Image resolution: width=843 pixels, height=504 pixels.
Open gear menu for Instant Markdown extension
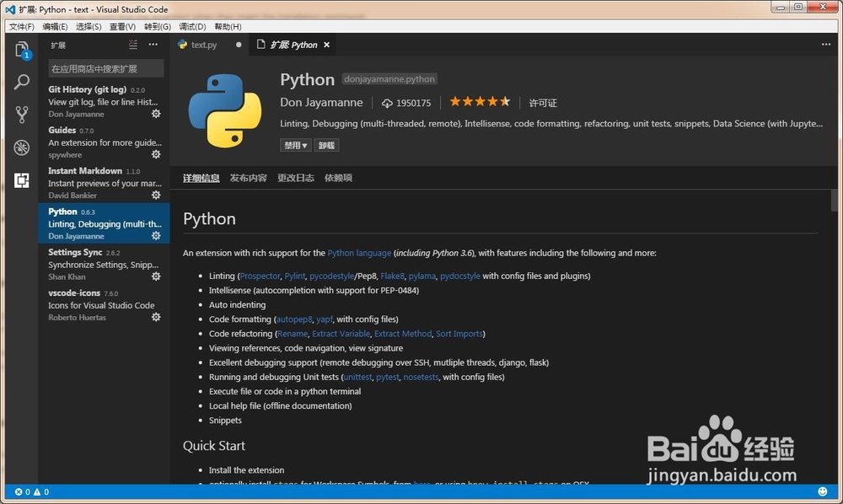tap(156, 195)
